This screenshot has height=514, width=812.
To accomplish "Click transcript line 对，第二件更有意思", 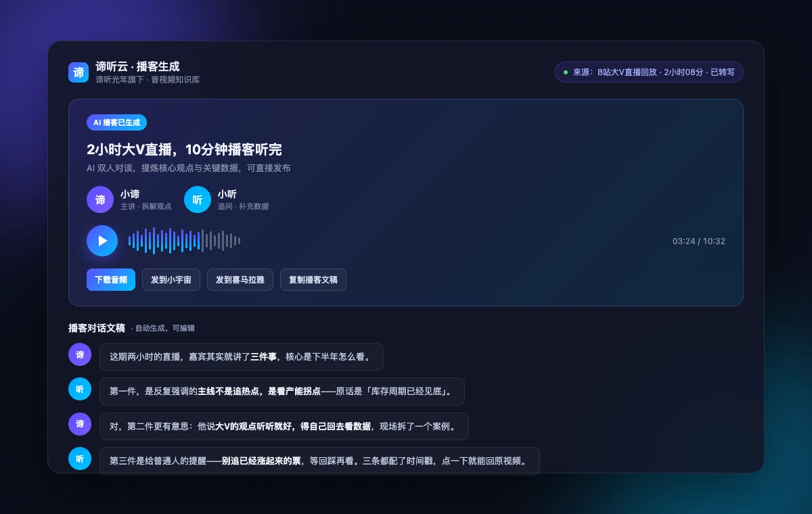I will pos(284,427).
